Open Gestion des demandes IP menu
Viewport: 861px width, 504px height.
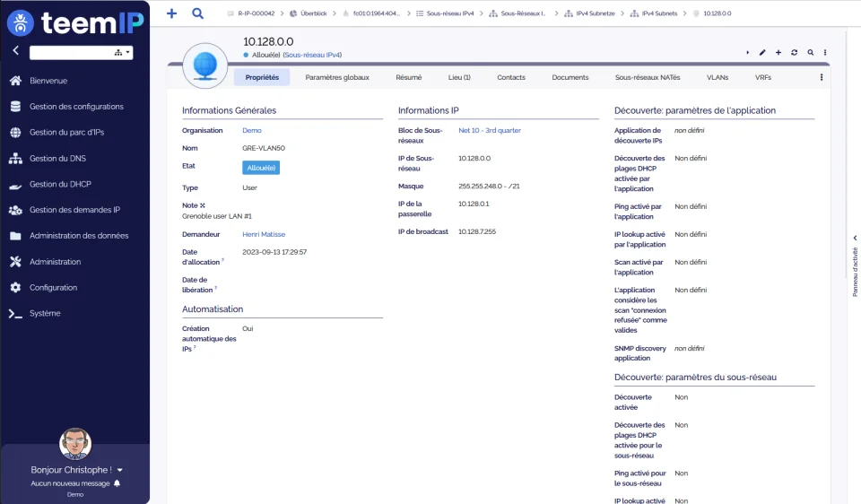(x=74, y=210)
